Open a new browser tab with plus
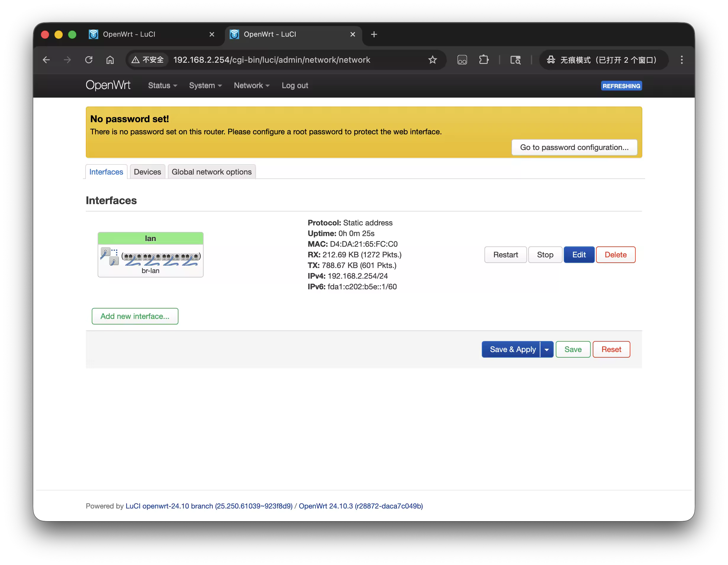Image resolution: width=728 pixels, height=565 pixels. click(374, 34)
